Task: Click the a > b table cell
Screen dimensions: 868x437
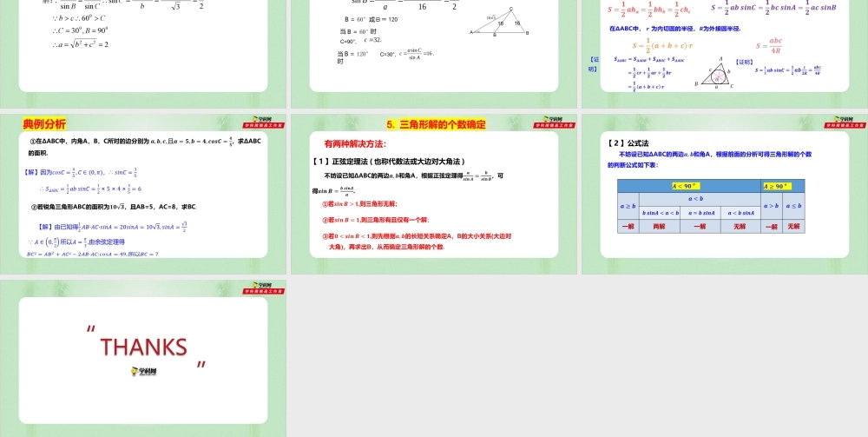Action: (772, 206)
